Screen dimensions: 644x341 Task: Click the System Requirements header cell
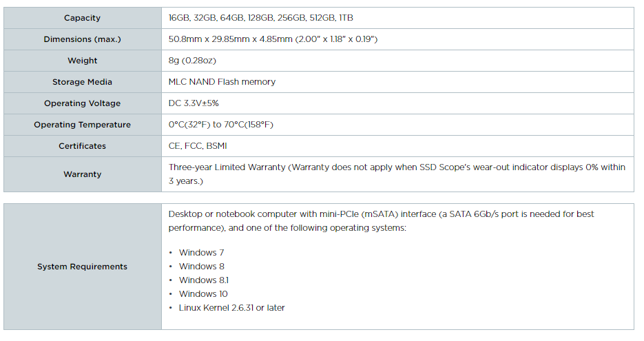[x=82, y=267]
